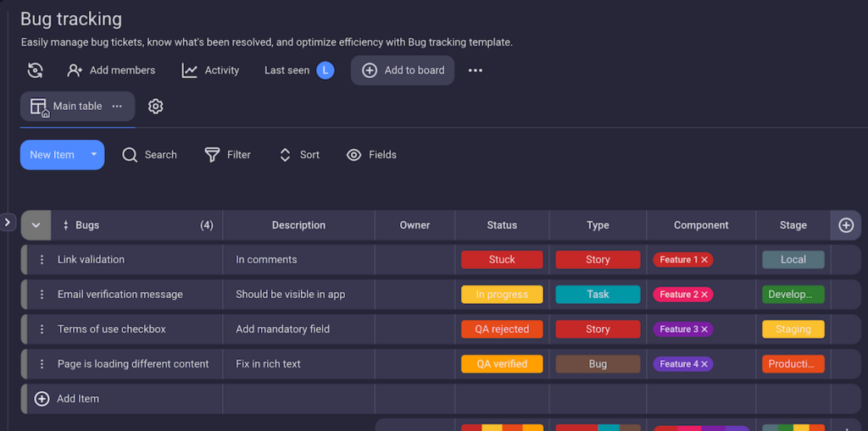Click the Sort arrows tool
Screen dimensions: 868x431
[x=286, y=155]
